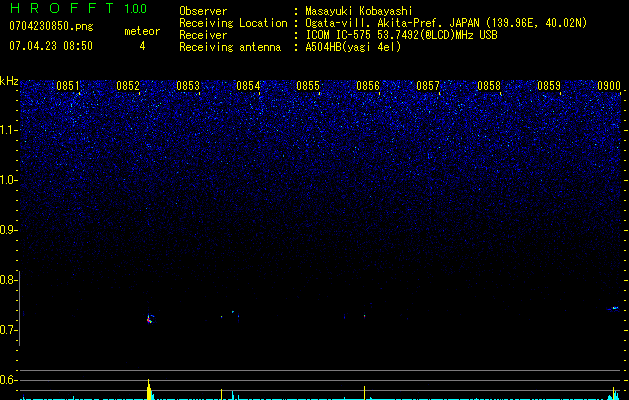
Task: Click the 0855 time marker
Action: [308, 86]
